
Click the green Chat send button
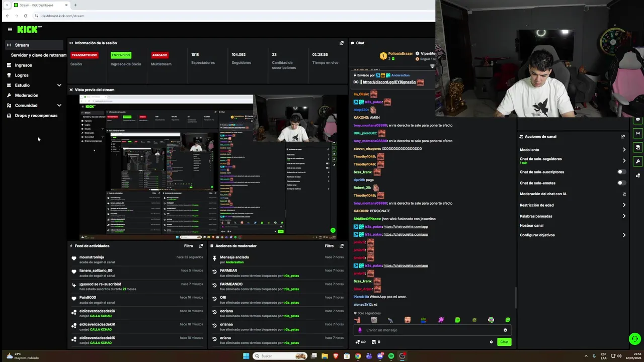[504, 342]
